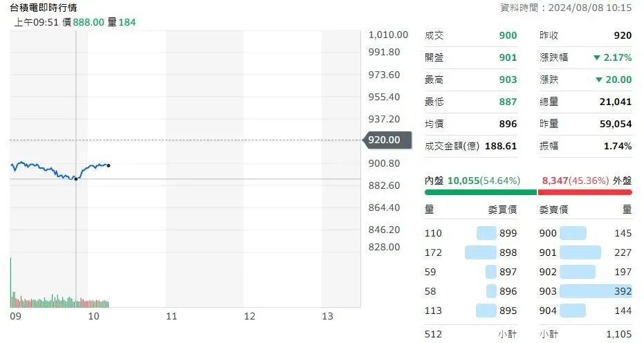Click the 總量 value 21,041
The image size is (644, 343).
tap(616, 102)
